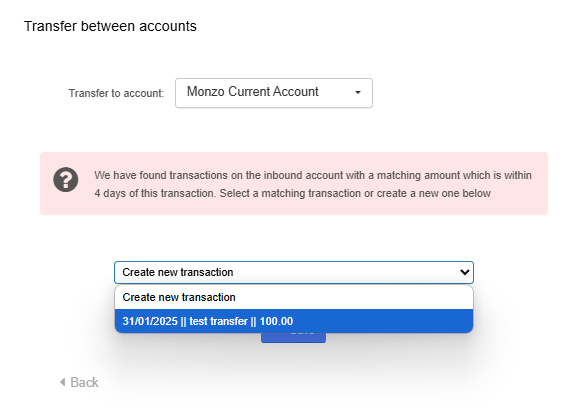
Task: Open the Monzo Current Account dropdown
Action: click(274, 93)
